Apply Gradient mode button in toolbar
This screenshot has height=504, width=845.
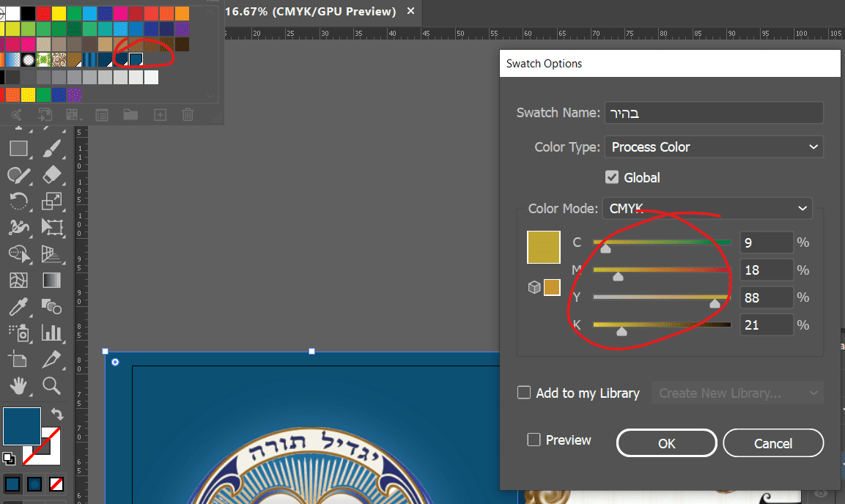tap(34, 484)
